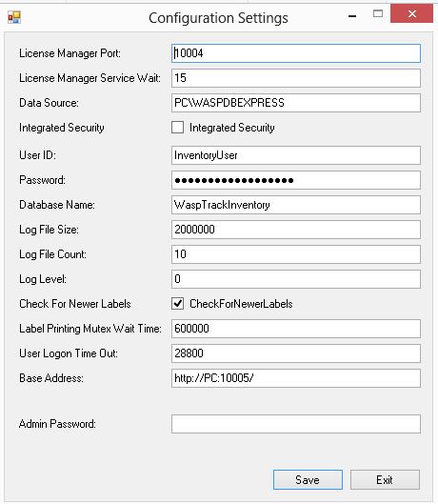Focus the Base Address field
This screenshot has width=438, height=504.
coord(295,378)
